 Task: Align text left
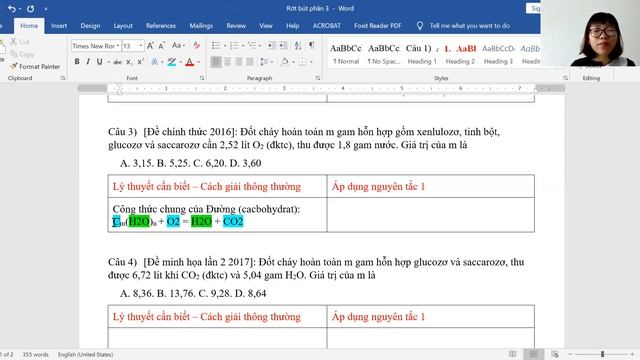tap(216, 62)
